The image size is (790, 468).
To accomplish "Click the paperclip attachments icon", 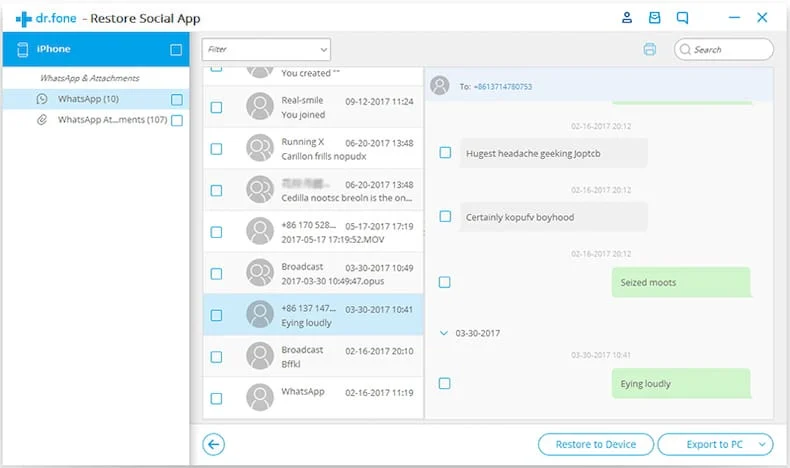I will click(x=42, y=119).
